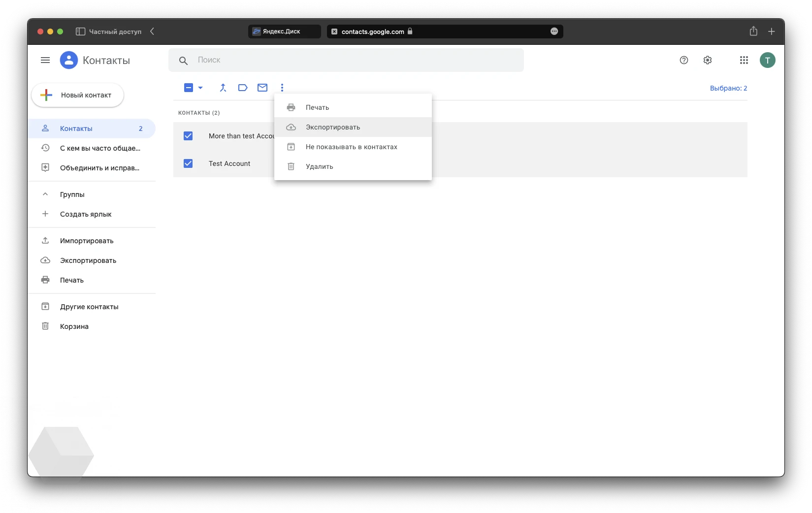
Task: Open the settings gear icon
Action: click(708, 60)
